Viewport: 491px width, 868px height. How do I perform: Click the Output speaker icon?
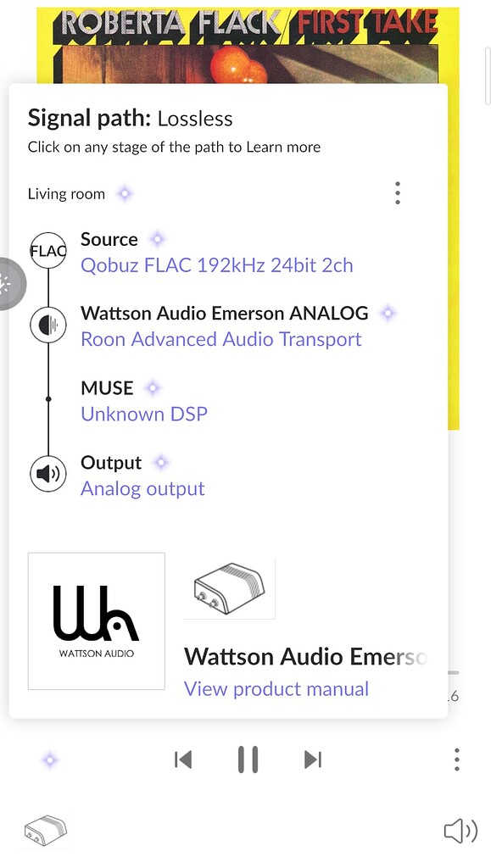pyautogui.click(x=47, y=474)
